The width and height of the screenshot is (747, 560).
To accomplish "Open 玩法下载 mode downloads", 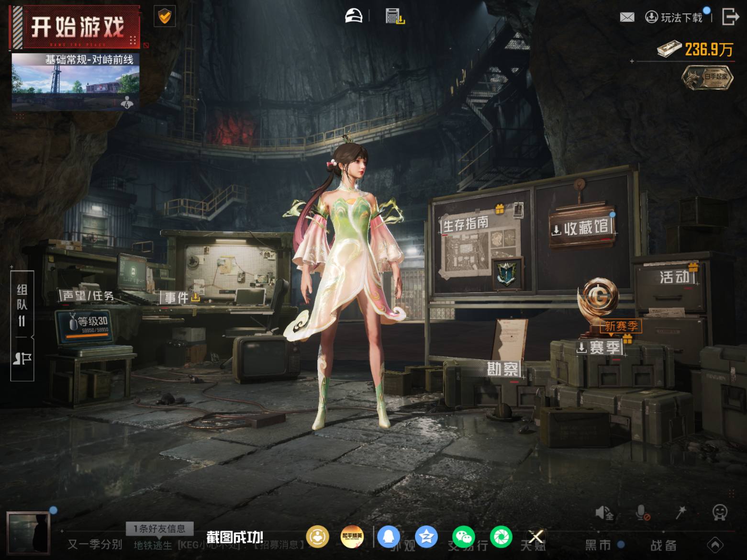I will [x=674, y=17].
